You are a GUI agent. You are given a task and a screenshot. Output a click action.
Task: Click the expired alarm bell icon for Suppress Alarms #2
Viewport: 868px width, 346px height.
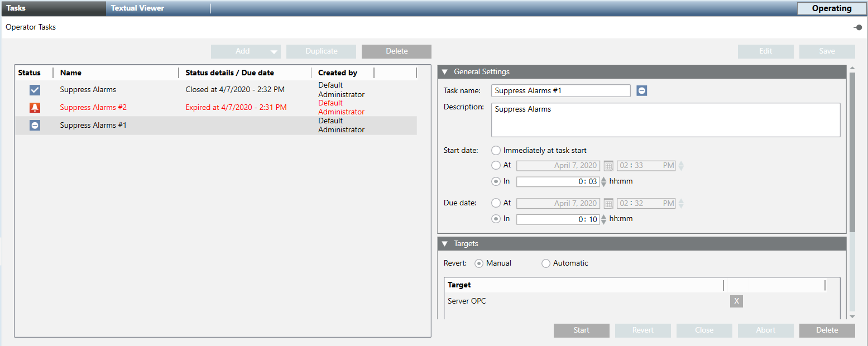pos(35,108)
